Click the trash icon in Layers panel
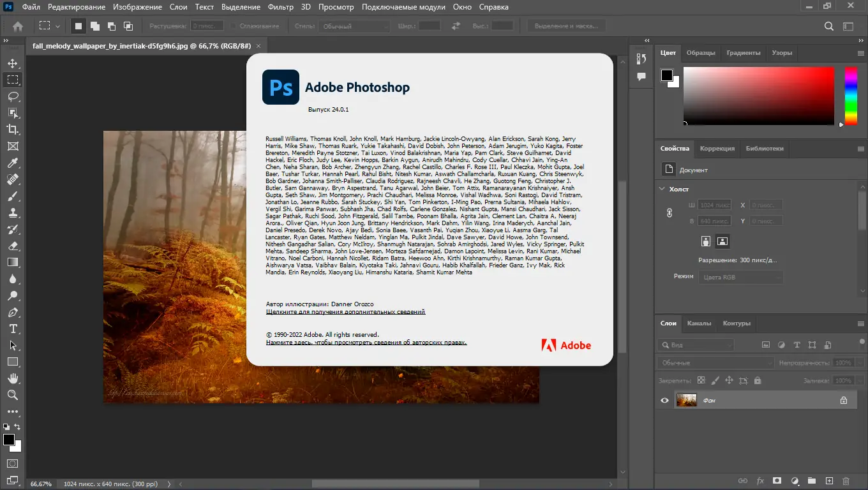Screen dimensions: 868x490 846,480
